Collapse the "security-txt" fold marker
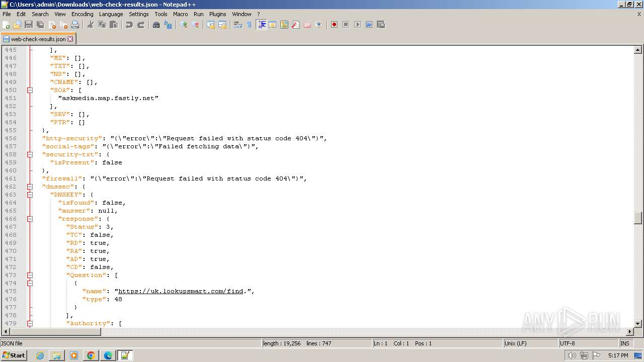644x362 pixels. click(x=30, y=154)
